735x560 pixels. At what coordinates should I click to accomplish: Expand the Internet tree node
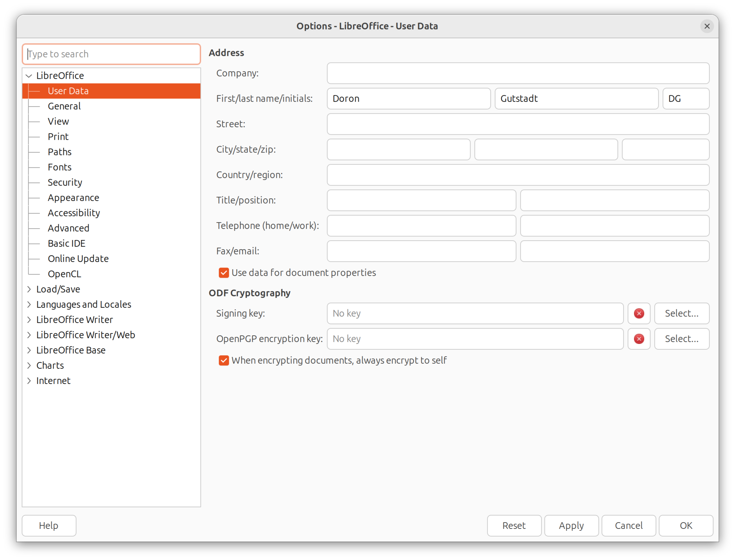point(29,381)
